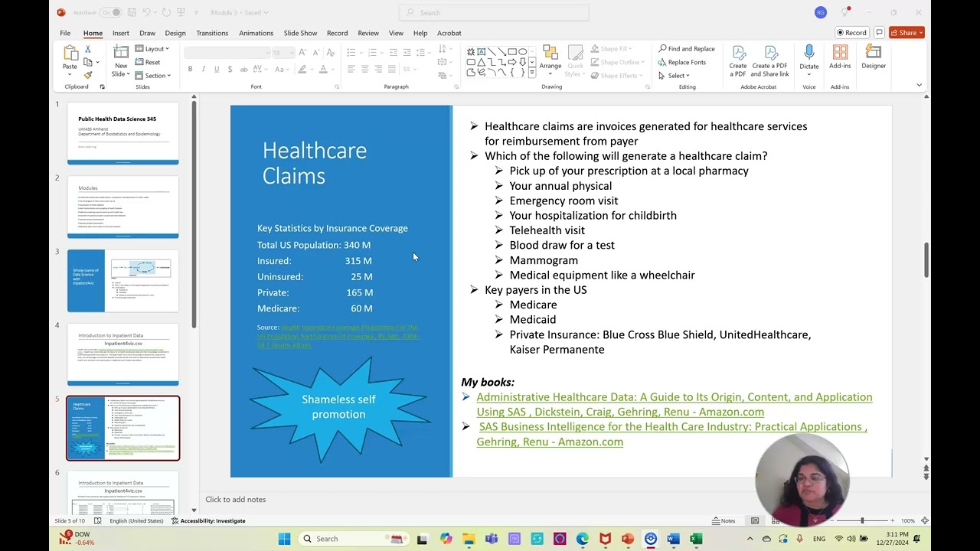The image size is (980, 551).
Task: Select slide 3 thumbnail Whole Game
Action: pyautogui.click(x=122, y=281)
